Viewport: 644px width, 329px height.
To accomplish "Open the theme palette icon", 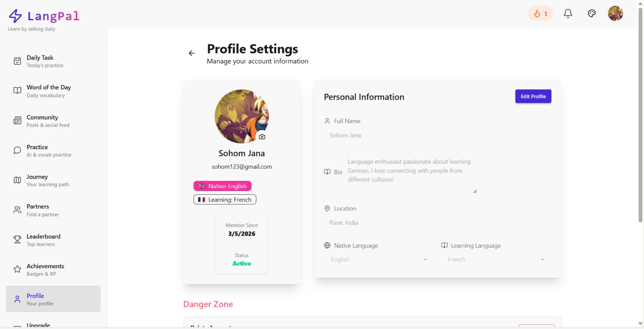I will tap(592, 13).
